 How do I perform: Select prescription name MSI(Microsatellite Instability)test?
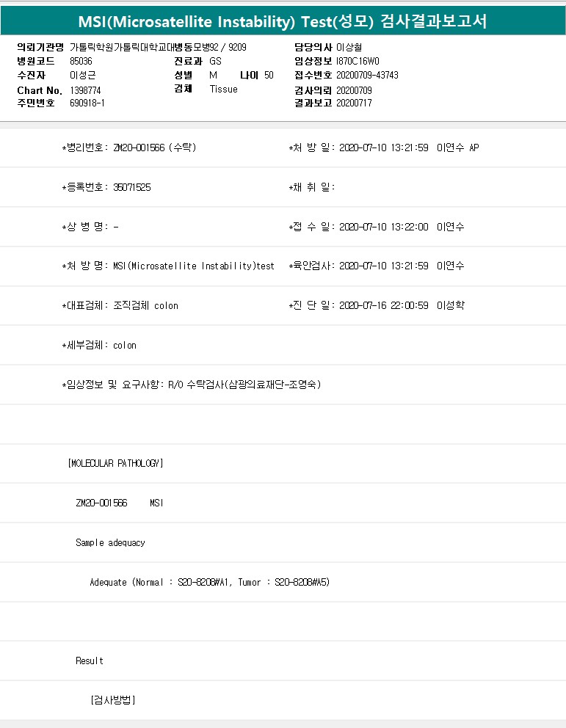194,266
